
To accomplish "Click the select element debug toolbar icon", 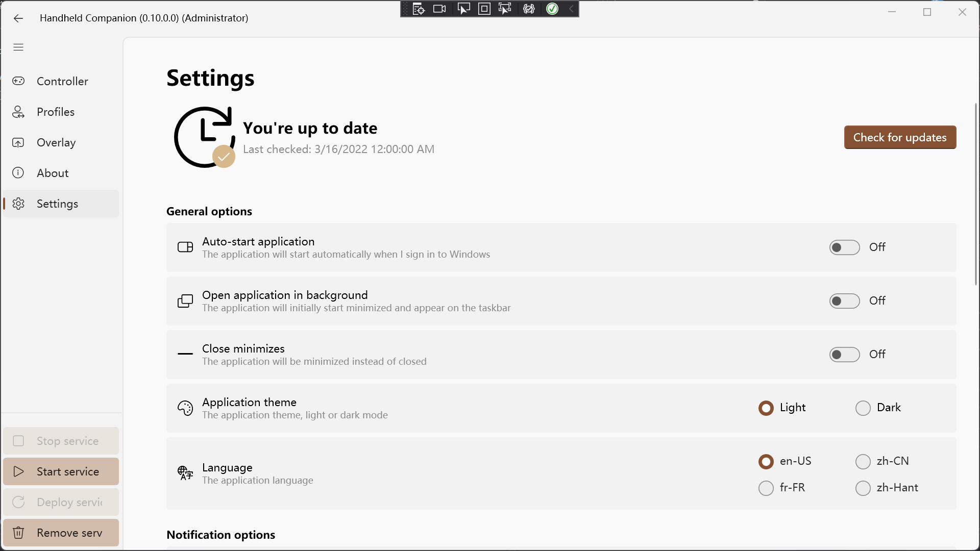I will 463,9.
